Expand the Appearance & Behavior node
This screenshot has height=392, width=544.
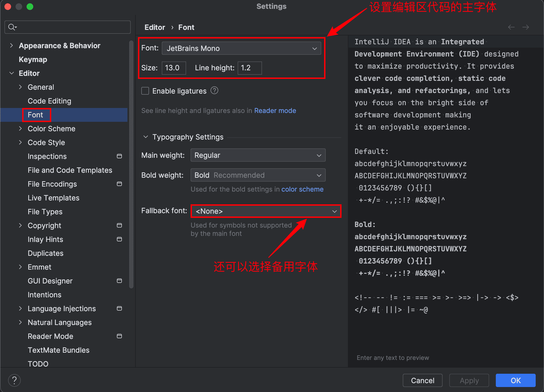(x=11, y=45)
